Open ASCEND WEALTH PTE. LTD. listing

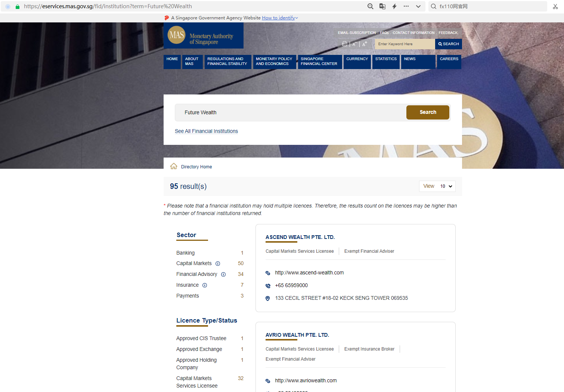pyautogui.click(x=300, y=237)
